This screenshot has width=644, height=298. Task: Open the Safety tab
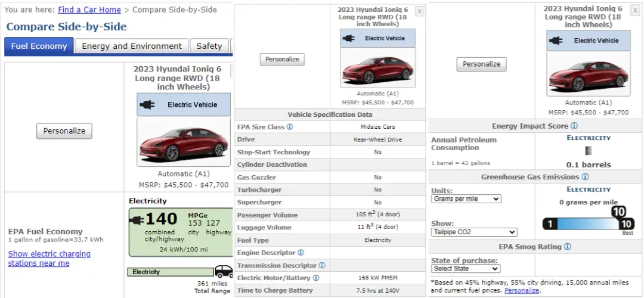pyautogui.click(x=209, y=46)
